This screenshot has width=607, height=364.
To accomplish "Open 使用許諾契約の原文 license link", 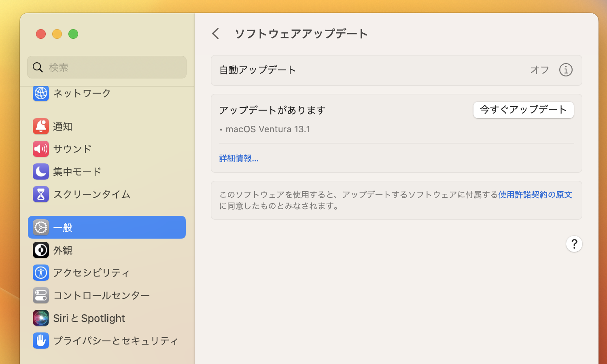I will [535, 195].
